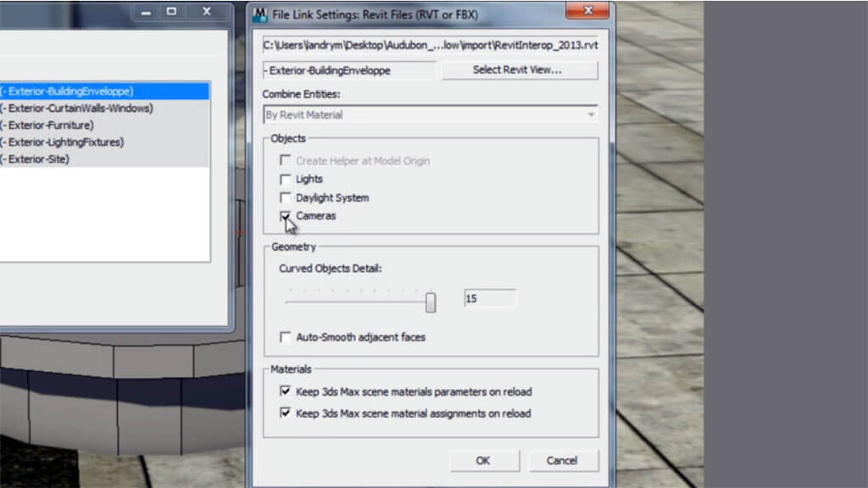
Task: Open the Combine Entities dropdown
Action: (x=430, y=115)
